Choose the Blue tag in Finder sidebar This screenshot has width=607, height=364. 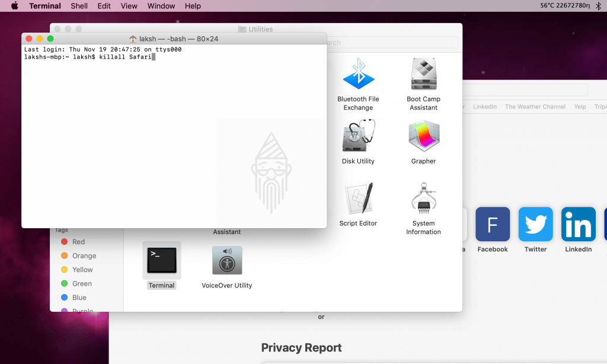[x=74, y=298]
